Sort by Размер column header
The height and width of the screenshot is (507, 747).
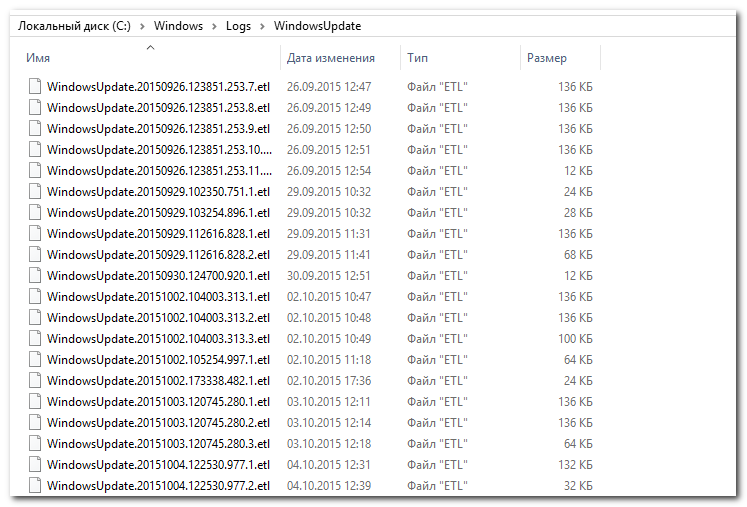pyautogui.click(x=547, y=58)
